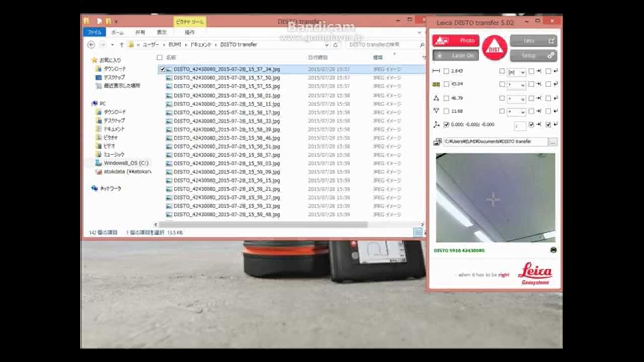Click the Explorer back navigation arrow
The image size is (644, 362).
(x=91, y=45)
